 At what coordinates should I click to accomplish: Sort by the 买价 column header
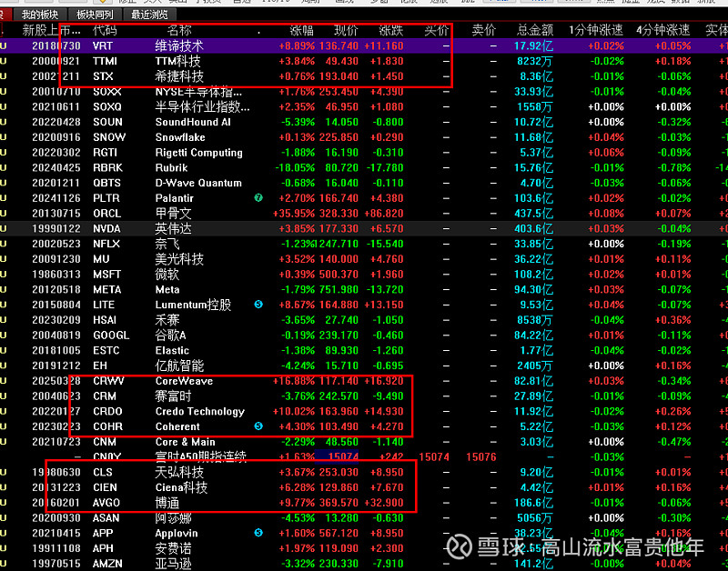[x=437, y=31]
